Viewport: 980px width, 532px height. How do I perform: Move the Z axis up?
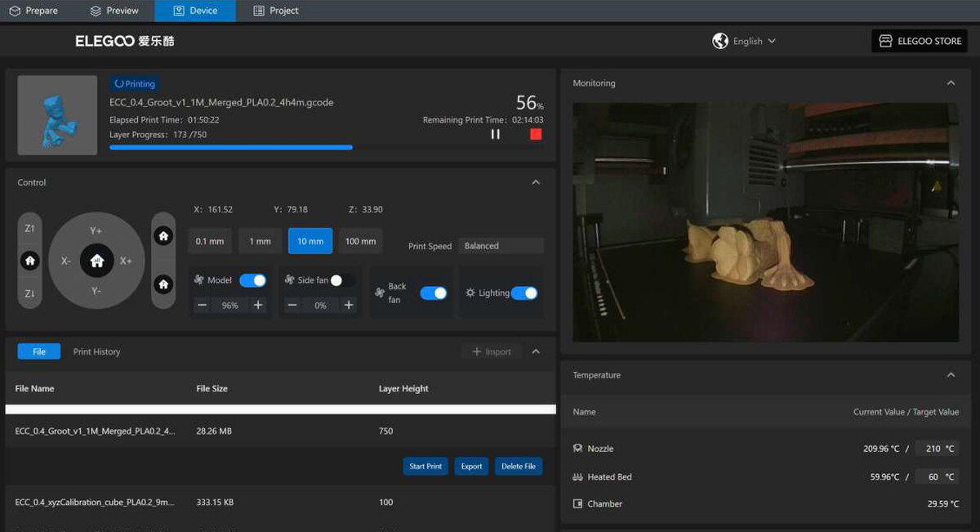coord(30,229)
